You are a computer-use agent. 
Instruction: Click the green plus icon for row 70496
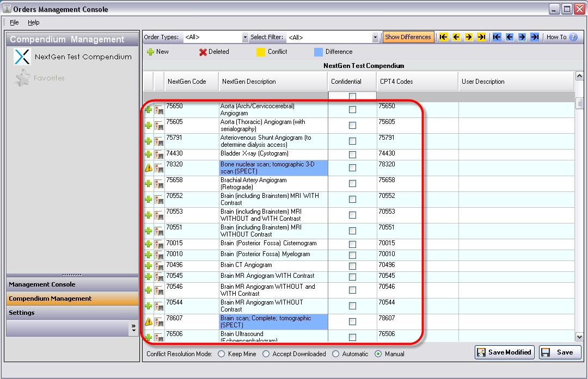(x=149, y=266)
